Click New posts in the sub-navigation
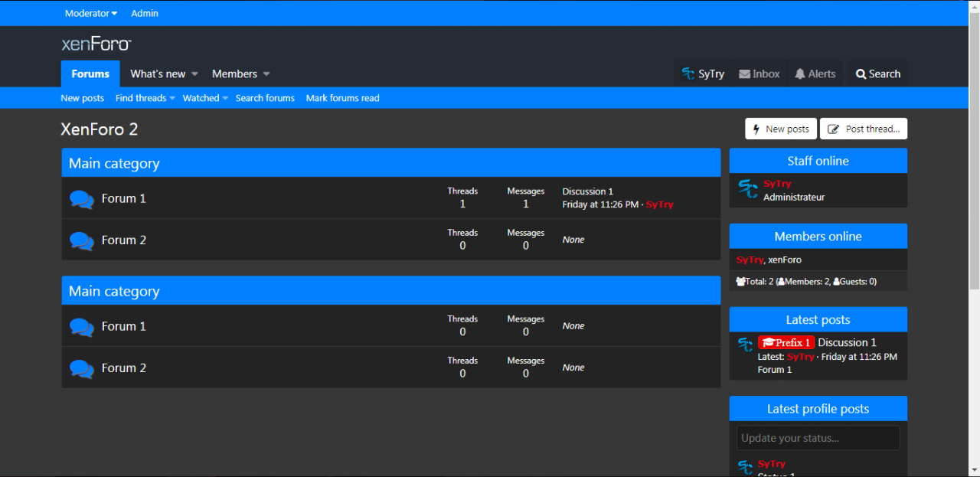980x477 pixels. (83, 98)
